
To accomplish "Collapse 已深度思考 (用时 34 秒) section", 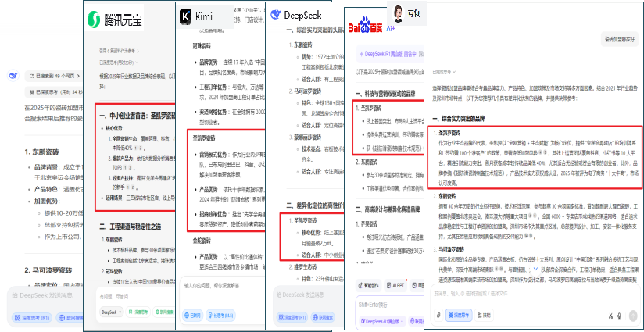I will 54,92.
